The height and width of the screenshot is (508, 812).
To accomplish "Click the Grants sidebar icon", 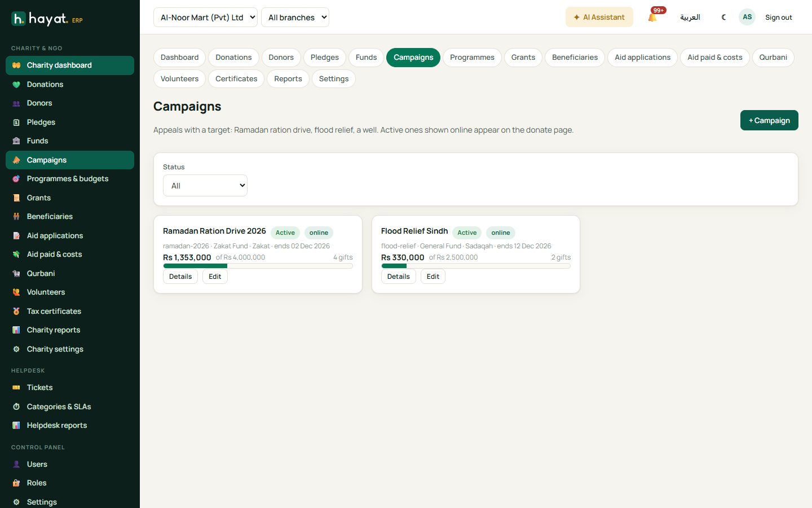I will pyautogui.click(x=16, y=198).
